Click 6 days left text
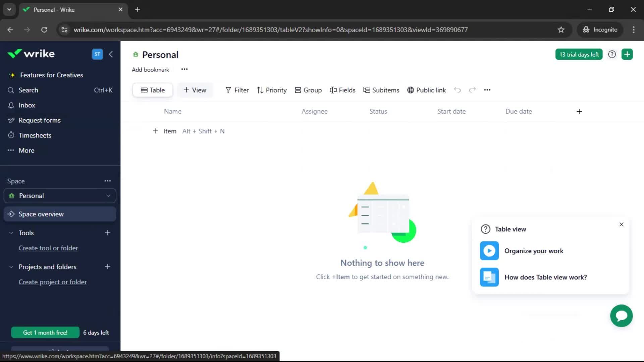Screen dimensions: 644x362 pyautogui.click(x=96, y=333)
